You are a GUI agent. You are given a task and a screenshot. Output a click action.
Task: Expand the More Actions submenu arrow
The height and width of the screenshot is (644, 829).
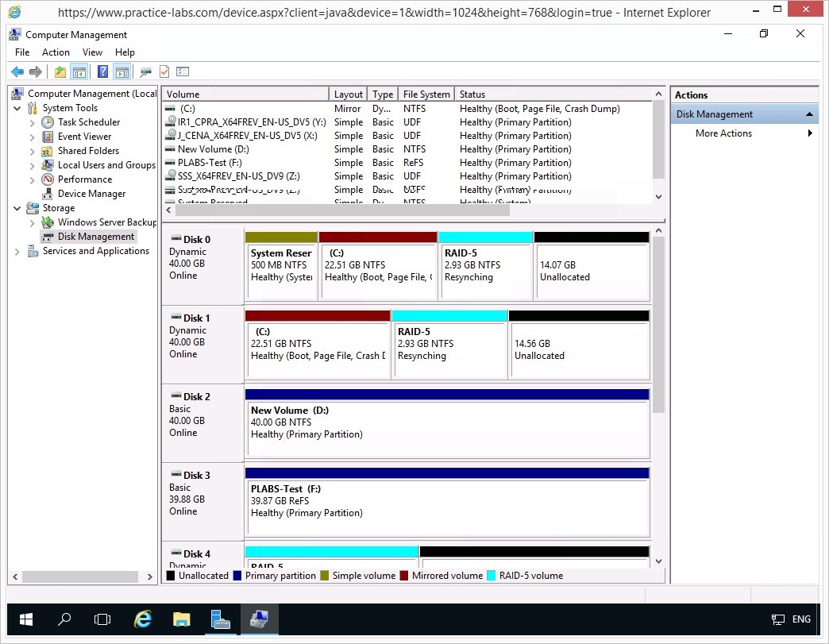point(810,133)
